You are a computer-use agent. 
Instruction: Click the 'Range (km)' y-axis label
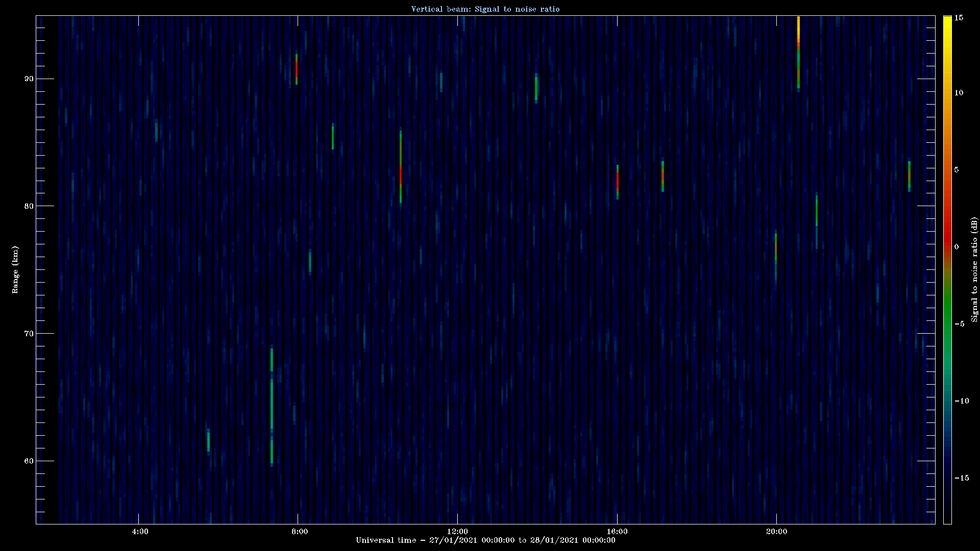tap(15, 269)
